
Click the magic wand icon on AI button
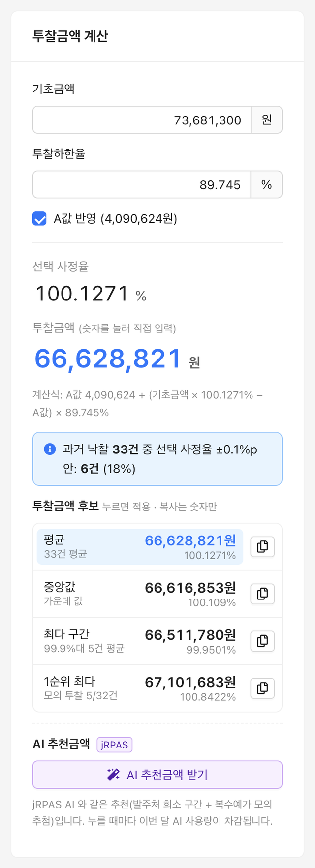tap(113, 775)
